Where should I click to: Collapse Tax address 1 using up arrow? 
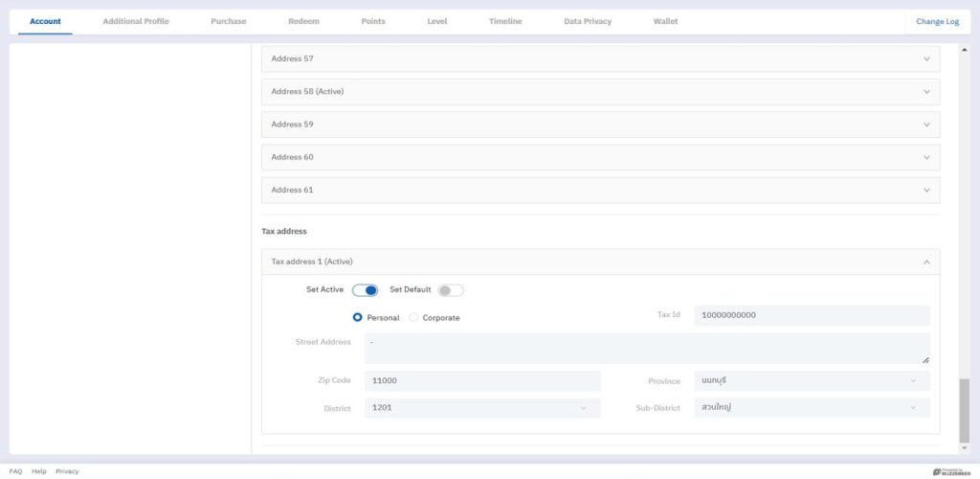coord(925,262)
